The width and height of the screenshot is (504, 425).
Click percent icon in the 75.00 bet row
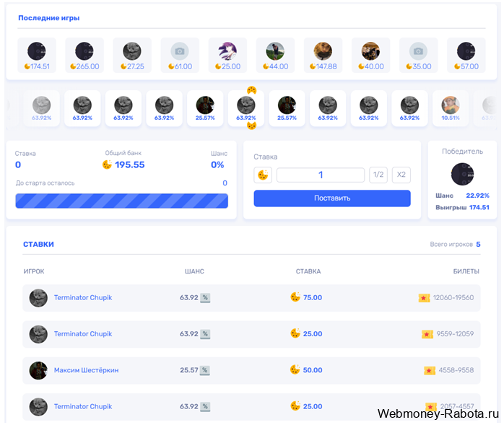(205, 298)
